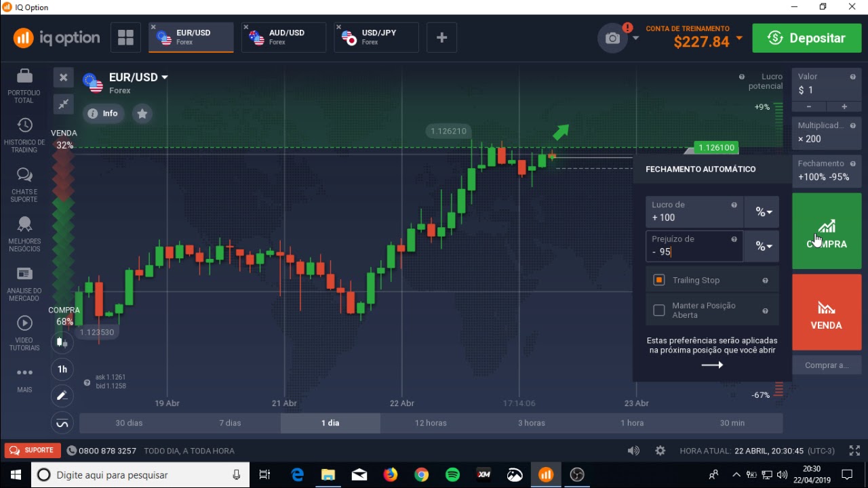
Task: Add EUR/USD to favorites star
Action: coord(142,114)
